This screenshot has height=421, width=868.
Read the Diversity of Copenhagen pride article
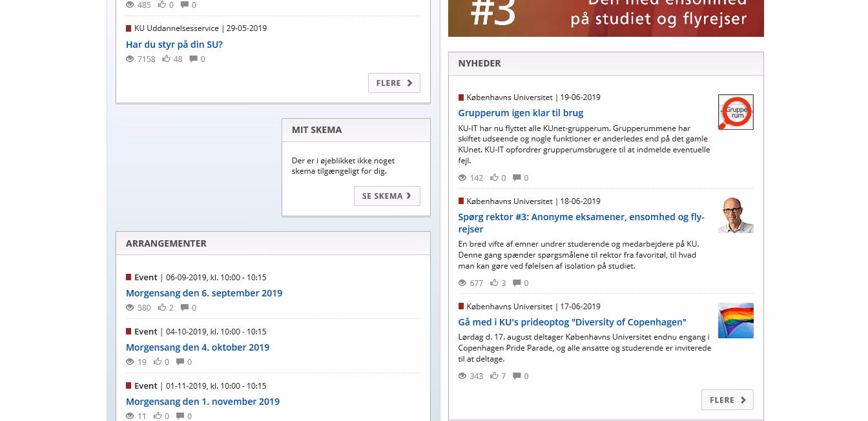(x=572, y=322)
